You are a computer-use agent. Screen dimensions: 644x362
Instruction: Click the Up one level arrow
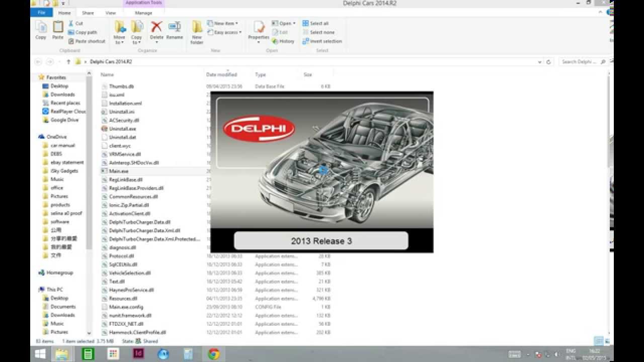[68, 62]
